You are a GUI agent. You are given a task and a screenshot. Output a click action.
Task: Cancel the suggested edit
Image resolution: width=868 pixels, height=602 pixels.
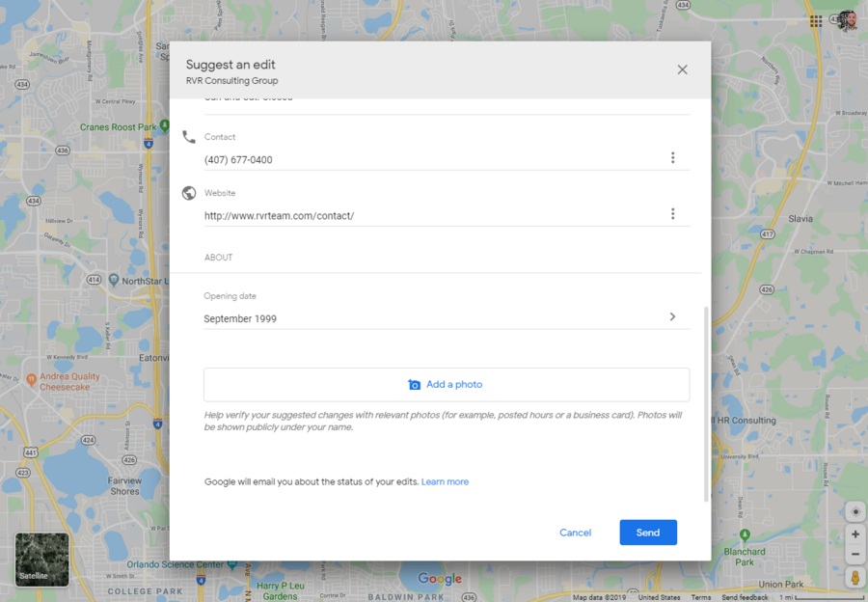point(575,532)
